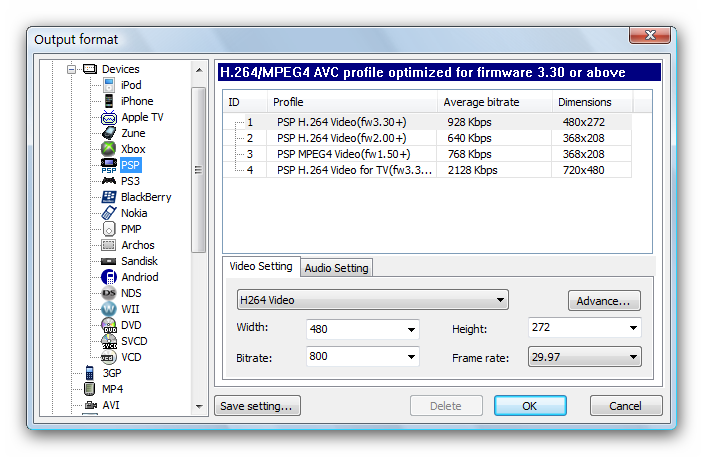Screen dimensions: 704x457
Task: Click the PS3 controller icon
Action: pos(109,181)
